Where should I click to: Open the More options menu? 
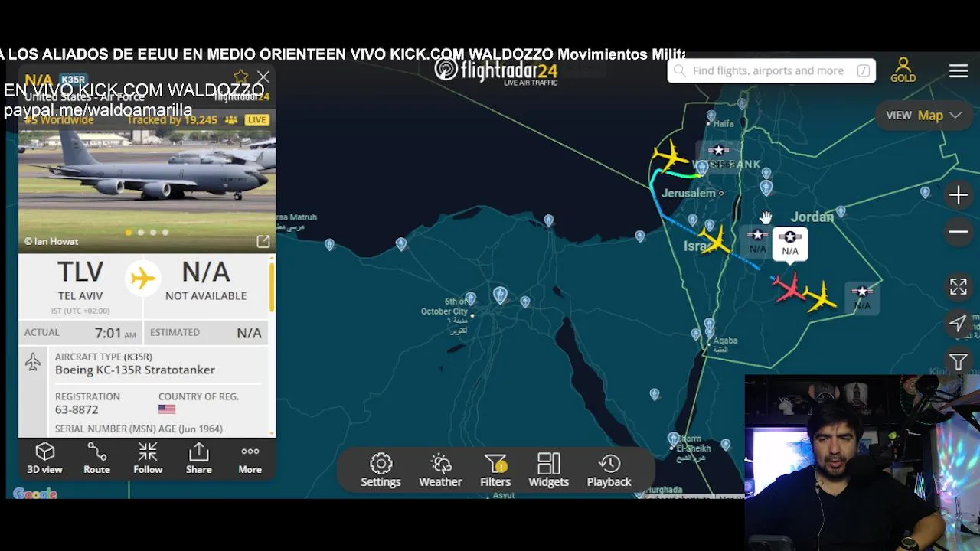coord(250,458)
